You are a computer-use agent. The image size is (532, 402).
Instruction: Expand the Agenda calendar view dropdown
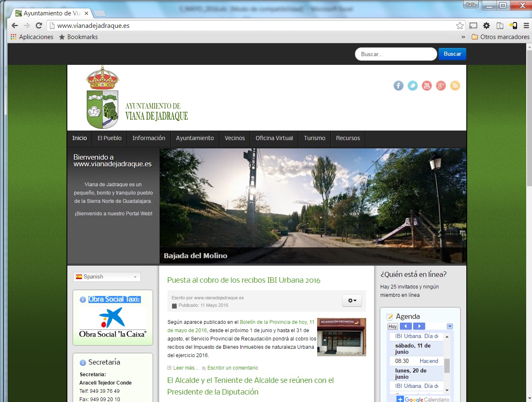click(x=450, y=326)
